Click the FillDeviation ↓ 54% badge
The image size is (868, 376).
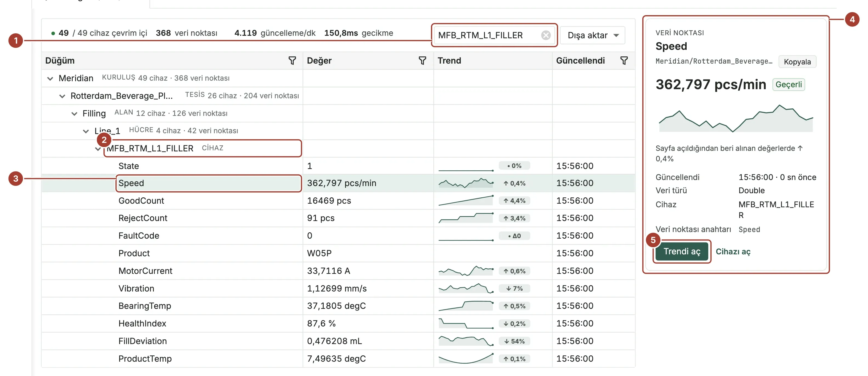pyautogui.click(x=514, y=341)
